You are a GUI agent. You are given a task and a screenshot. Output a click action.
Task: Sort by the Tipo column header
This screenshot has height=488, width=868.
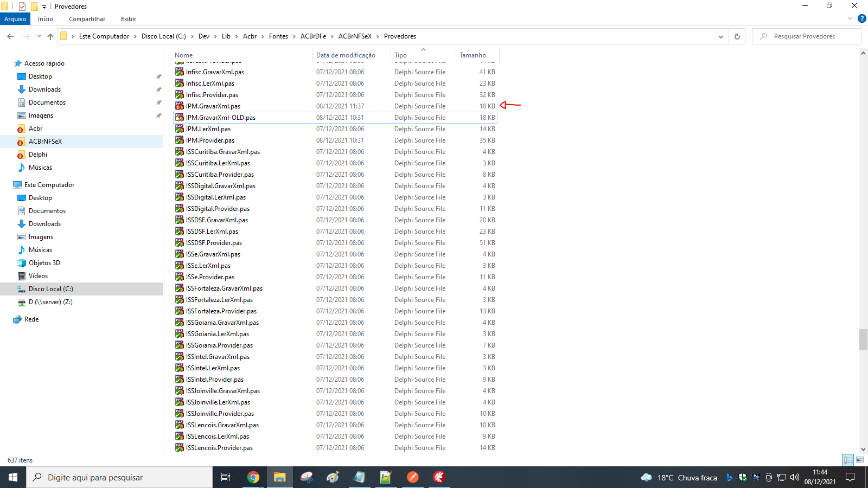(400, 55)
